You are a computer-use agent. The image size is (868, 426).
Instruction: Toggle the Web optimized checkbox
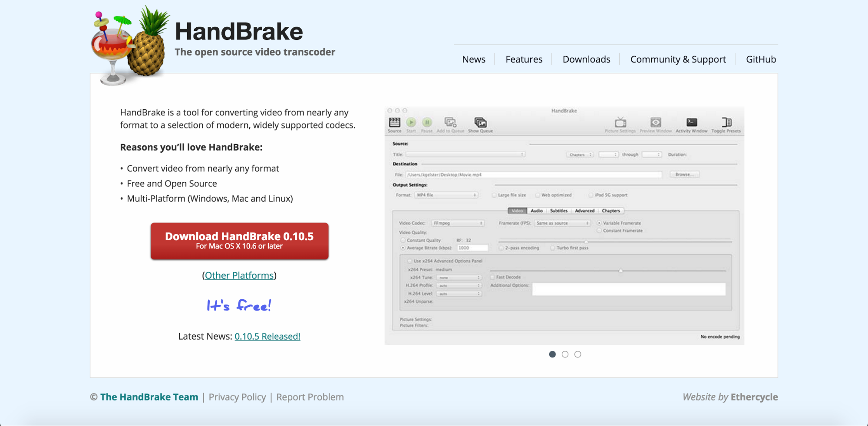tap(538, 195)
